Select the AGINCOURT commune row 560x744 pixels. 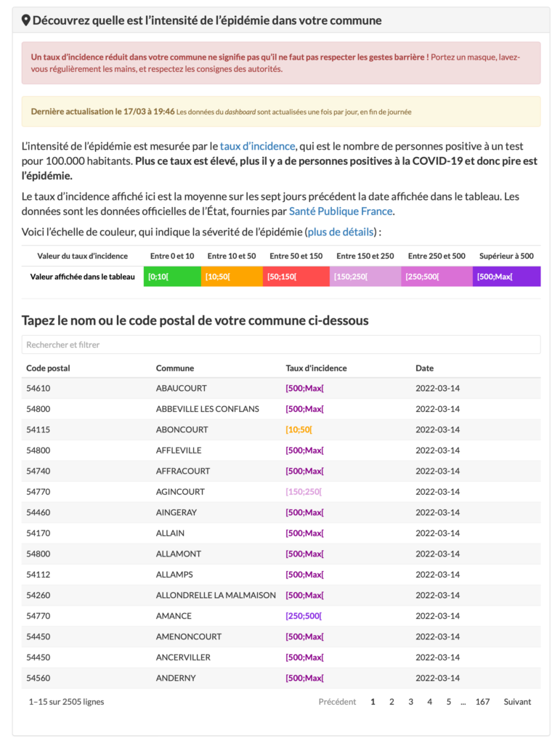[x=280, y=492]
